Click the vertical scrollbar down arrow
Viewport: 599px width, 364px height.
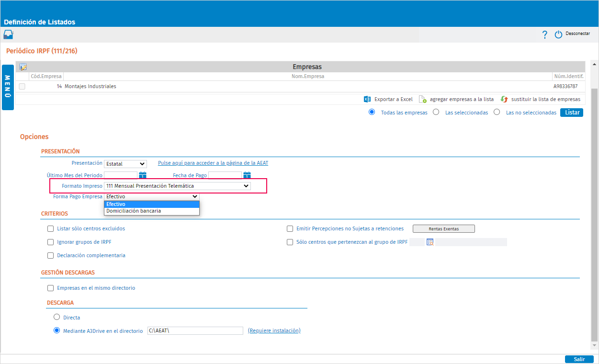pos(595,345)
